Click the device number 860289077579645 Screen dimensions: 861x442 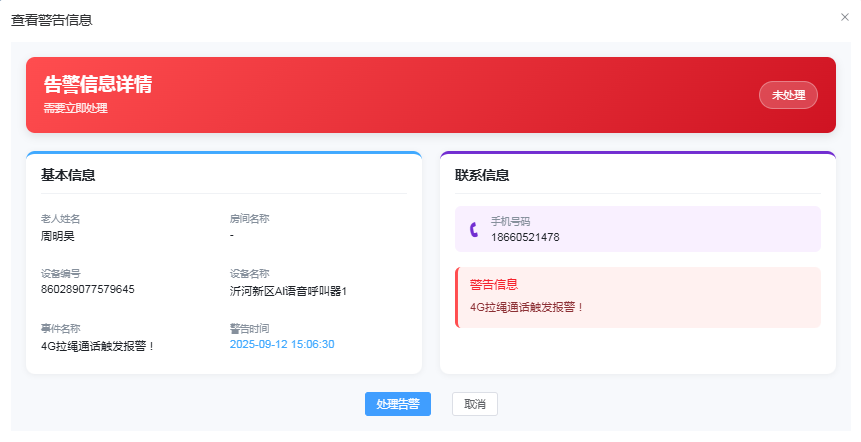(x=87, y=289)
